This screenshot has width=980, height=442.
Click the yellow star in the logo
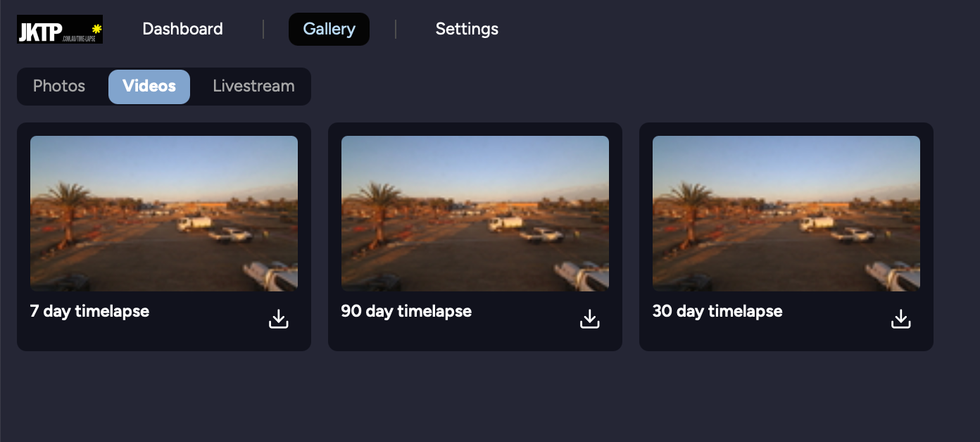click(97, 29)
